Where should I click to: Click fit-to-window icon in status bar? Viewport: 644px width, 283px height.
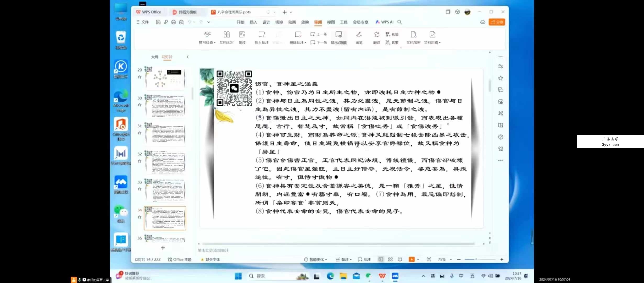(x=429, y=259)
